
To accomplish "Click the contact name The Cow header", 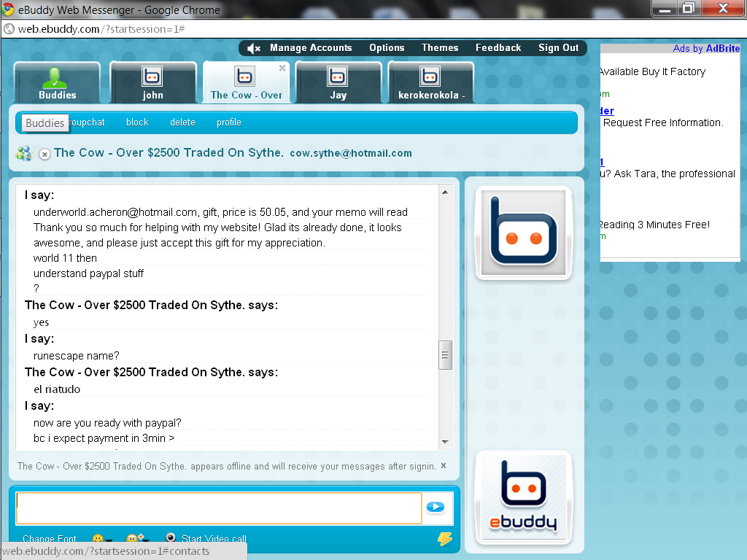I will (x=169, y=152).
